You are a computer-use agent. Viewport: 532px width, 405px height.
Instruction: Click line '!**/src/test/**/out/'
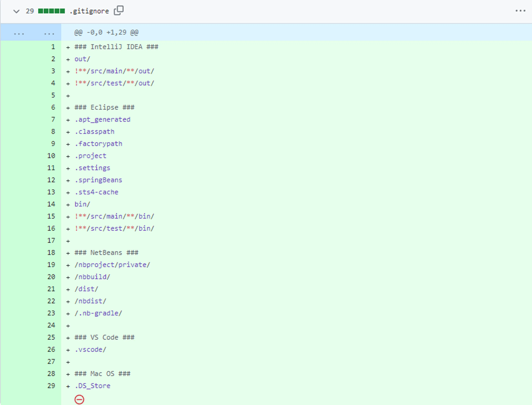tap(114, 83)
